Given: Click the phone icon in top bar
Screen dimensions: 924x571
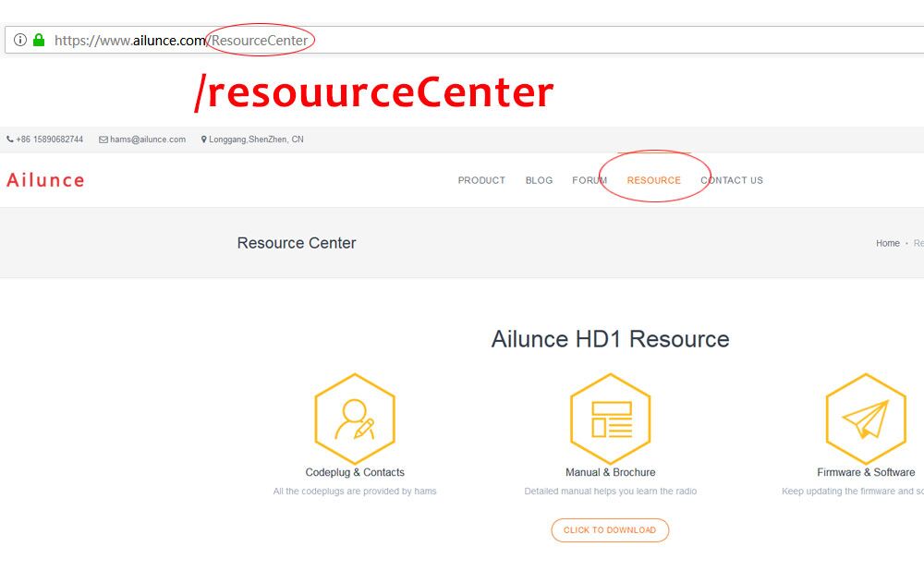Looking at the screenshot, I should [x=10, y=140].
